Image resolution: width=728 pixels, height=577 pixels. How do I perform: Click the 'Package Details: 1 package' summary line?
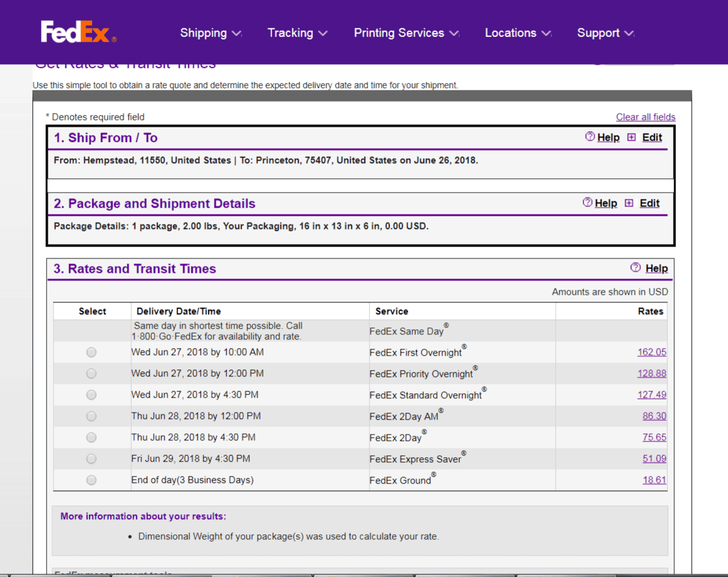pyautogui.click(x=241, y=226)
